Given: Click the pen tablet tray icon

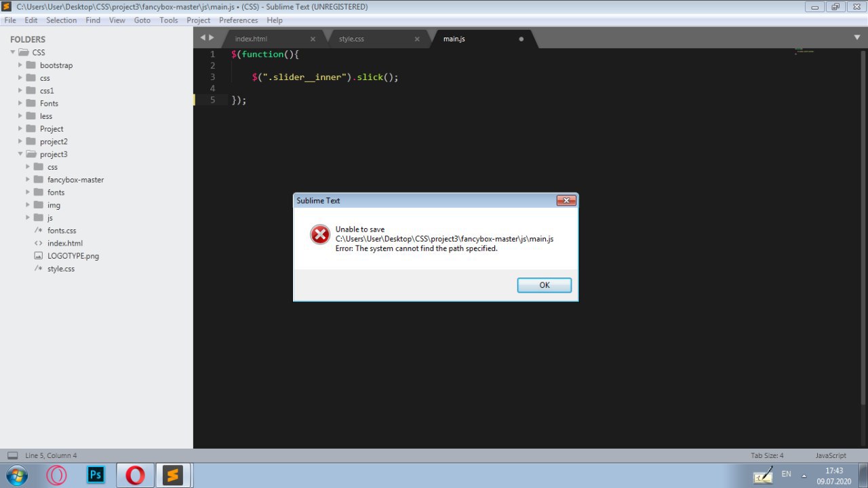Looking at the screenshot, I should pyautogui.click(x=764, y=474).
